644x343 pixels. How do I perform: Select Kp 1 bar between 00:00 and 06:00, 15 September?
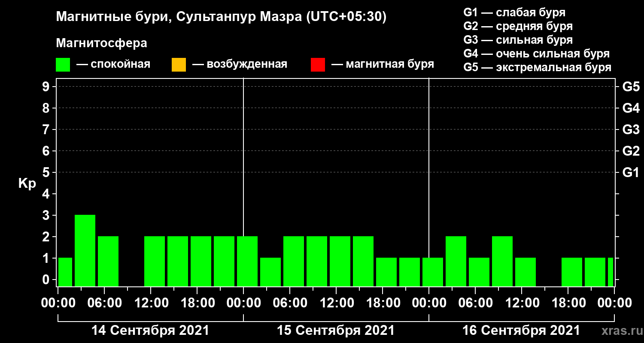pos(270,272)
